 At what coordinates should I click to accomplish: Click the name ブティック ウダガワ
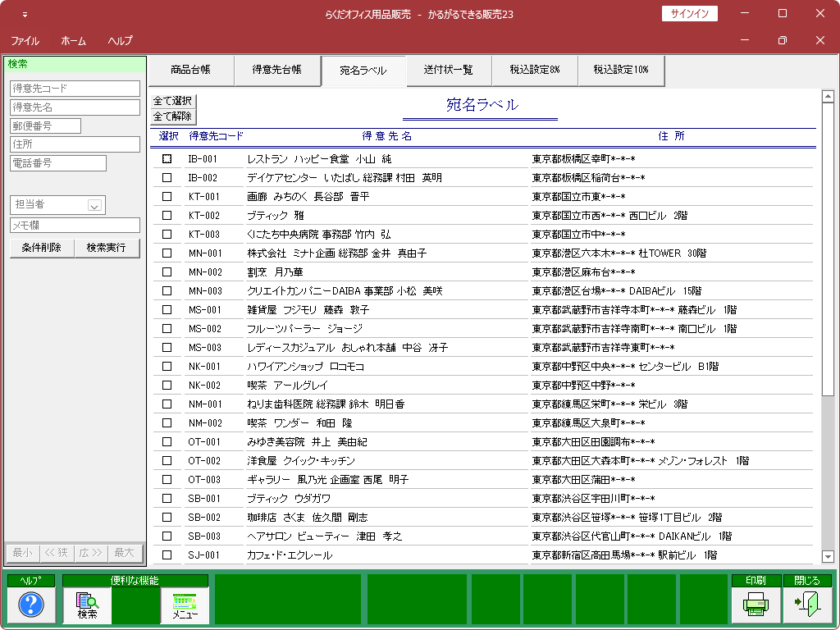tap(289, 498)
